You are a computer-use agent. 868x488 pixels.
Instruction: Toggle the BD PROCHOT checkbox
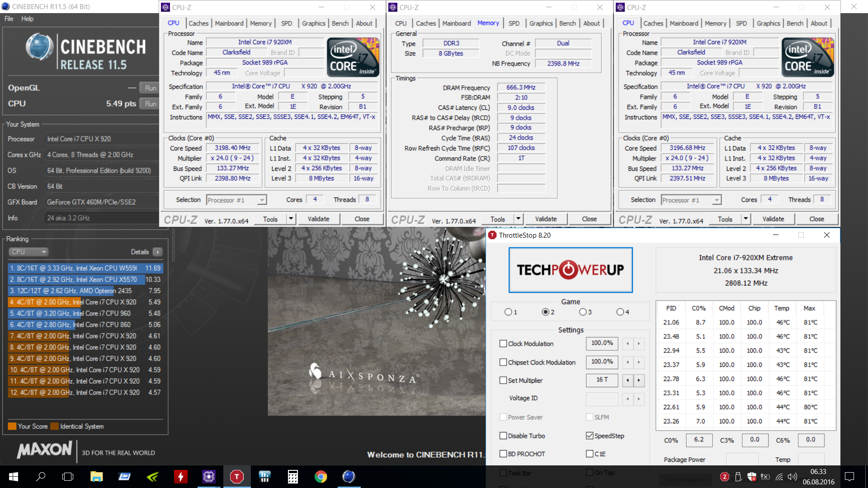[x=503, y=454]
